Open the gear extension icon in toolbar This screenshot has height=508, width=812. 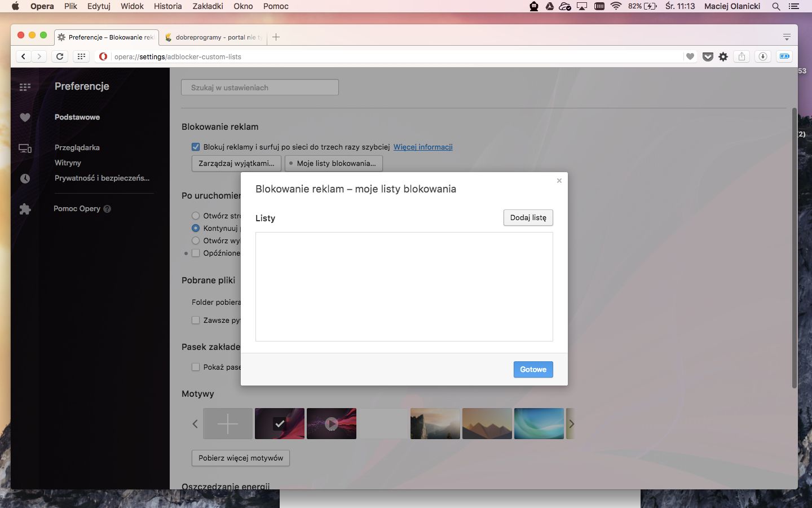click(723, 56)
